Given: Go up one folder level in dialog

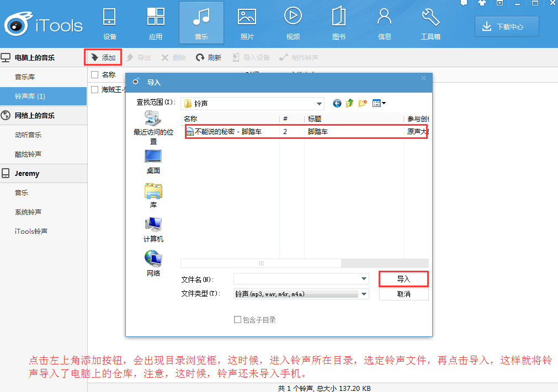Looking at the screenshot, I should coord(350,103).
